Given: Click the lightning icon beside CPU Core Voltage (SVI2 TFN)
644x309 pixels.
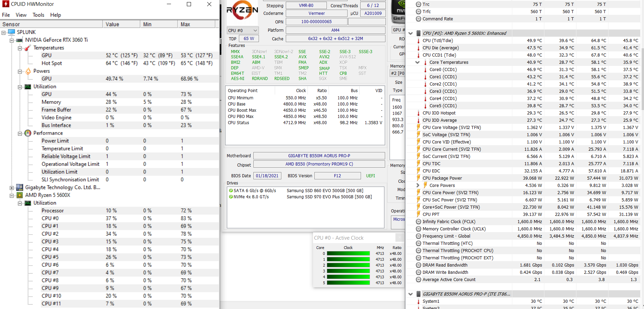Looking at the screenshot, I should 419,128.
